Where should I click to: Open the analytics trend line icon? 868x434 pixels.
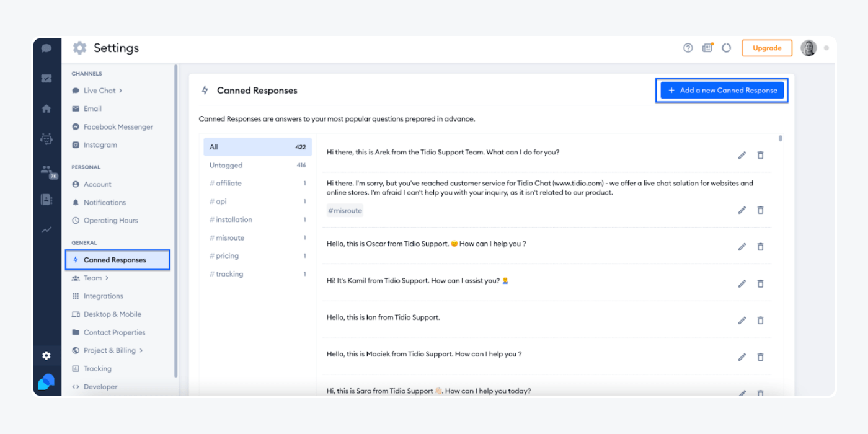[46, 229]
